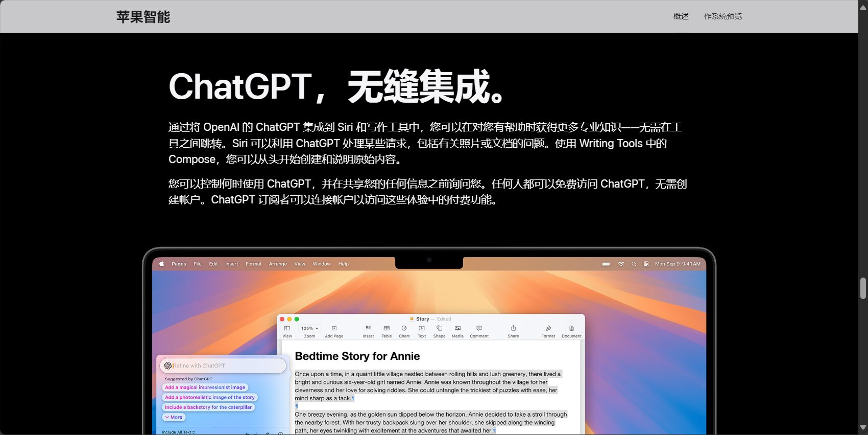Click the Table toolbar icon
Image resolution: width=868 pixels, height=435 pixels.
point(387,328)
